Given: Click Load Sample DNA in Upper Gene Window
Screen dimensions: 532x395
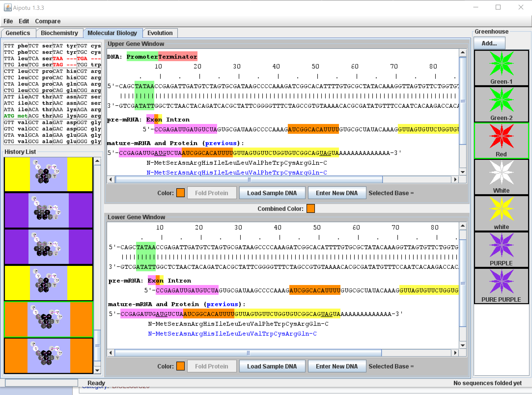Looking at the screenshot, I should coord(272,193).
